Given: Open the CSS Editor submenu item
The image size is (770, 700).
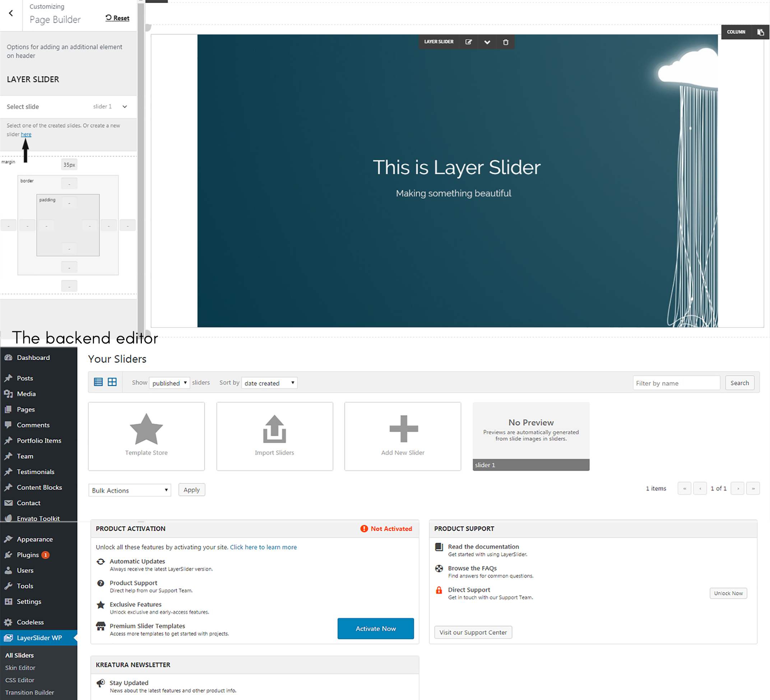Looking at the screenshot, I should (20, 681).
